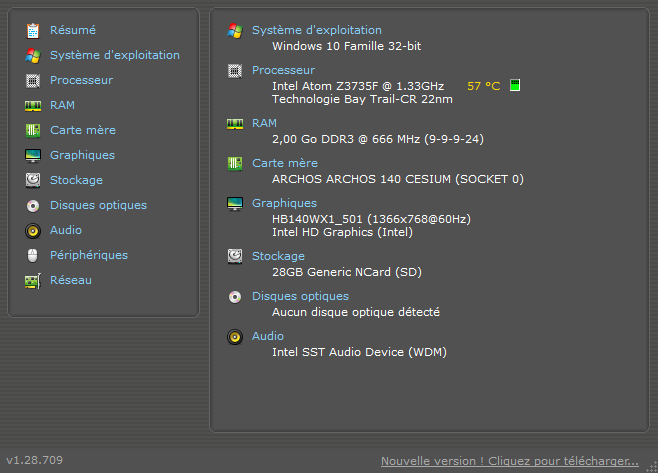Click 'Intel Atom Z3735F @ 1.33GHz' text

(x=358, y=86)
